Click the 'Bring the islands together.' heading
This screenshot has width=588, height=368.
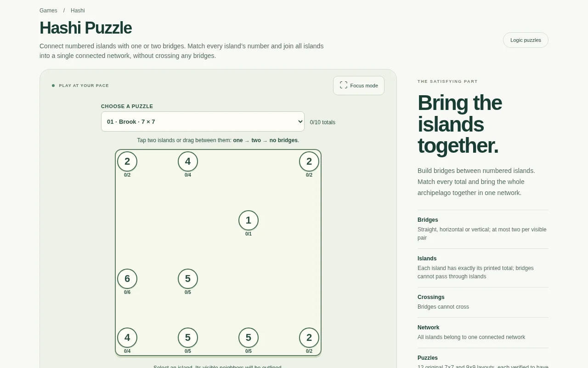click(x=459, y=124)
